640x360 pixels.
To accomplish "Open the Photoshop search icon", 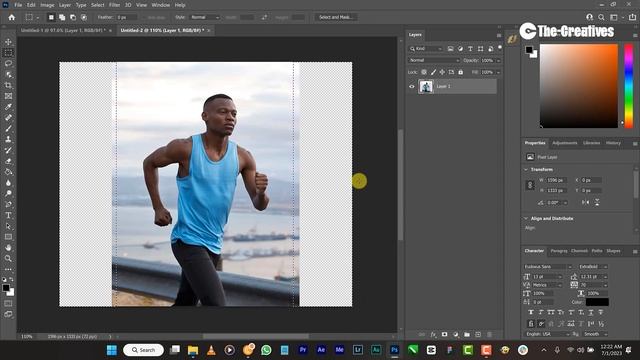I will (x=601, y=17).
